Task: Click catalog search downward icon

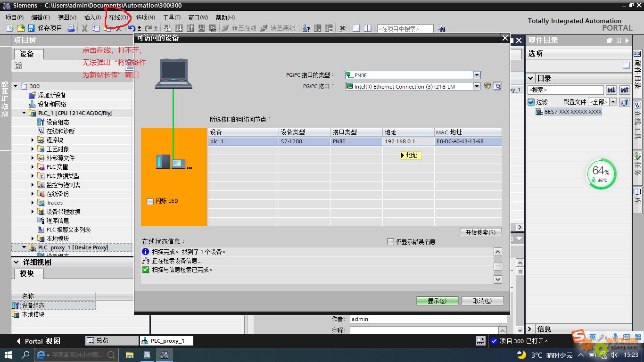Action: click(611, 90)
